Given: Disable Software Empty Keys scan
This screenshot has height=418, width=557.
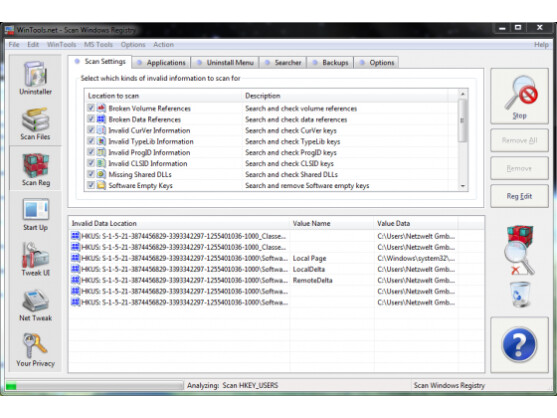Looking at the screenshot, I should (x=91, y=185).
